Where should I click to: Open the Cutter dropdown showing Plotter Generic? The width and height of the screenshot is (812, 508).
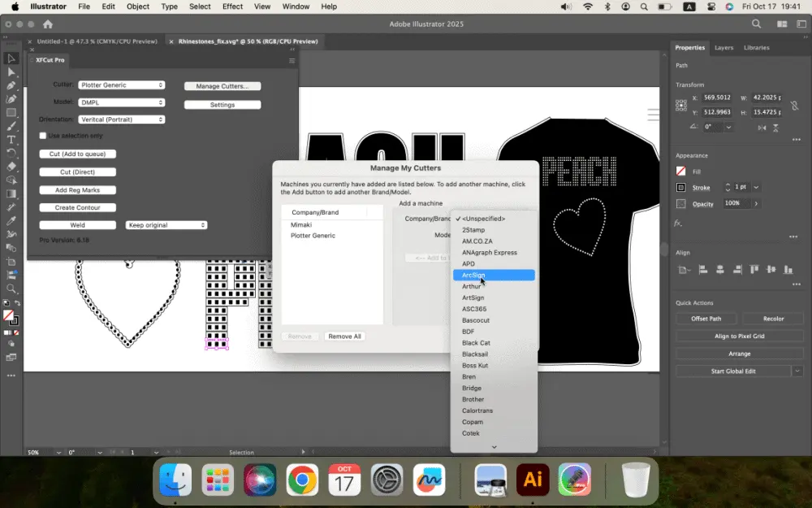122,85
